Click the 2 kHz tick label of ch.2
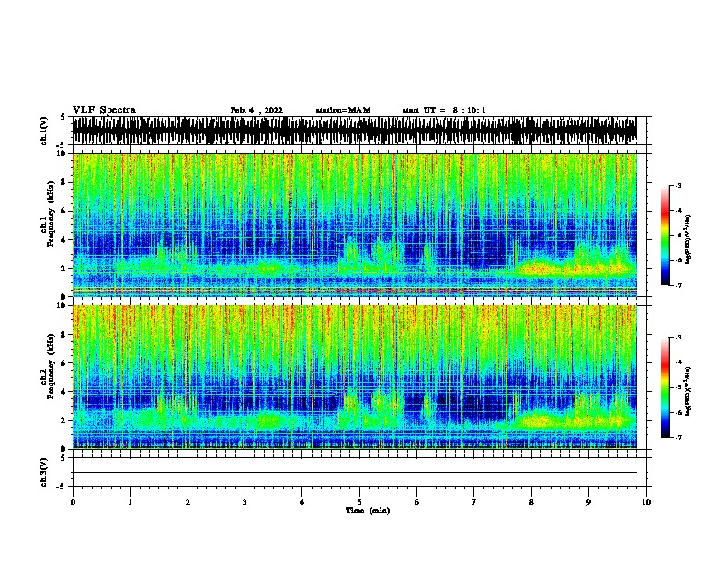The height and width of the screenshot is (563, 728). click(64, 420)
